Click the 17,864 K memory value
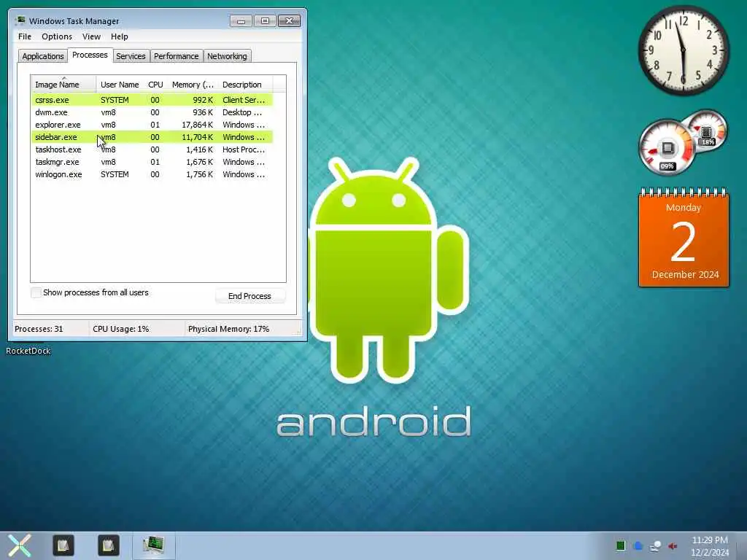Viewport: 747px width, 560px height. tap(197, 125)
